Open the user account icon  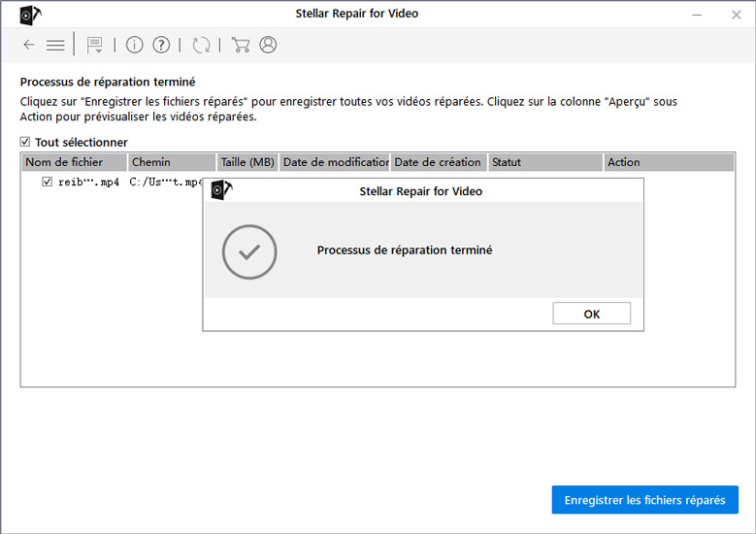(x=268, y=45)
